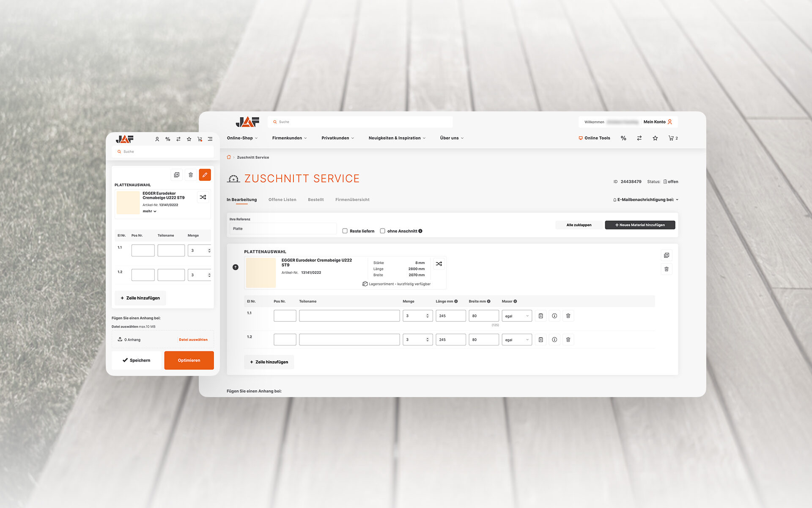Open the info icon in row 1.1
This screenshot has width=812, height=508.
(x=554, y=315)
